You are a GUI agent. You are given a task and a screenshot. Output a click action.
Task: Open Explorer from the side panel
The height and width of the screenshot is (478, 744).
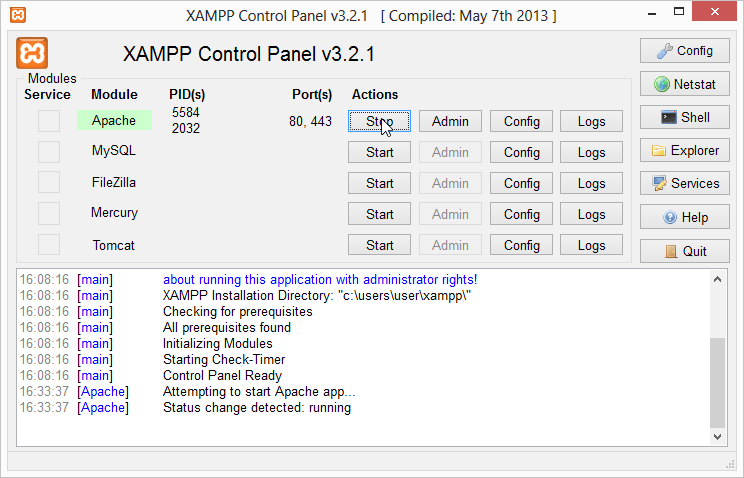coord(685,151)
